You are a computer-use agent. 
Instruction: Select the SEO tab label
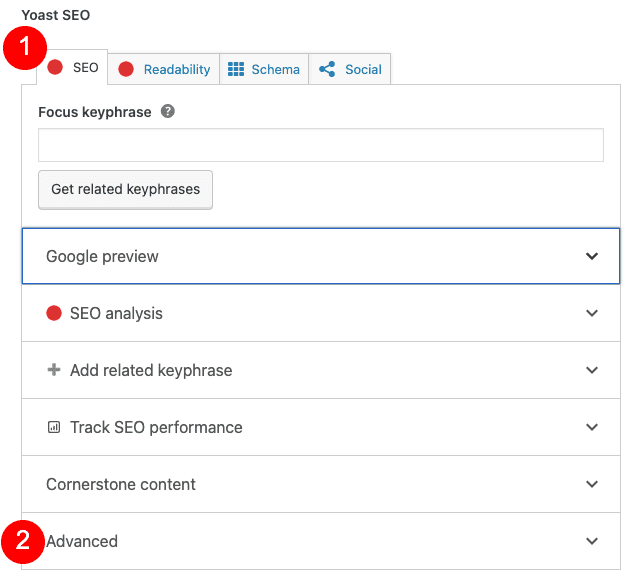tap(86, 68)
